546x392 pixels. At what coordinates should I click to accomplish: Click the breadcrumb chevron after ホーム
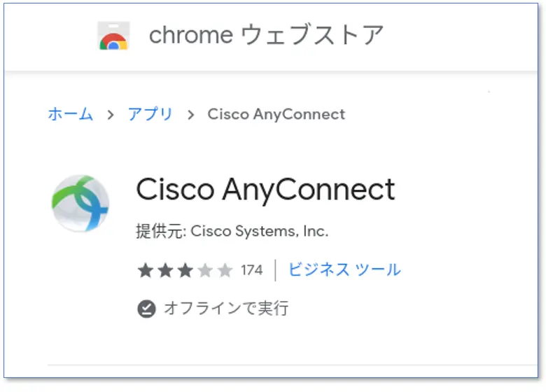[x=111, y=115]
